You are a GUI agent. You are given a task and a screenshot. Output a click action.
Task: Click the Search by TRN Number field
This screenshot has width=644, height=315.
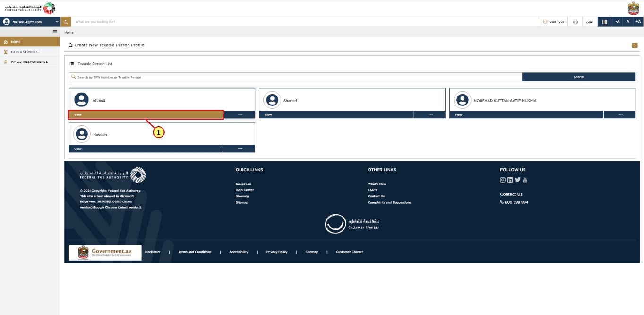[295, 77]
